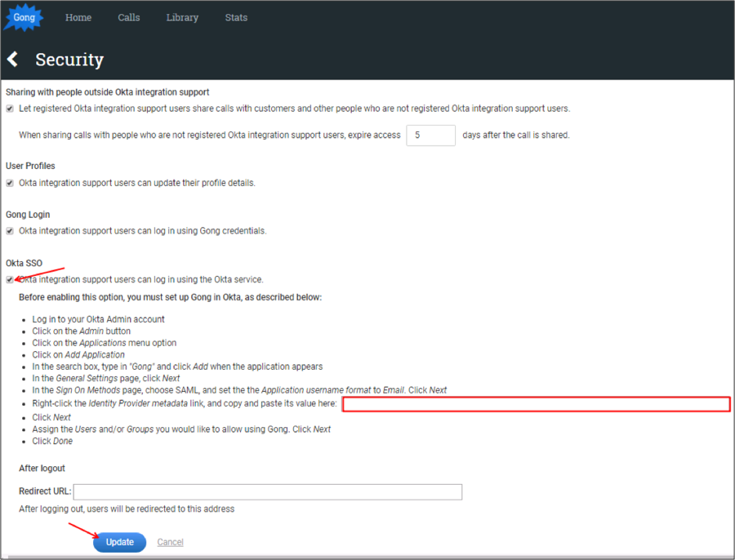Screen dimensions: 735x560
Task: Click the Okta SSO section heading
Action: point(24,263)
